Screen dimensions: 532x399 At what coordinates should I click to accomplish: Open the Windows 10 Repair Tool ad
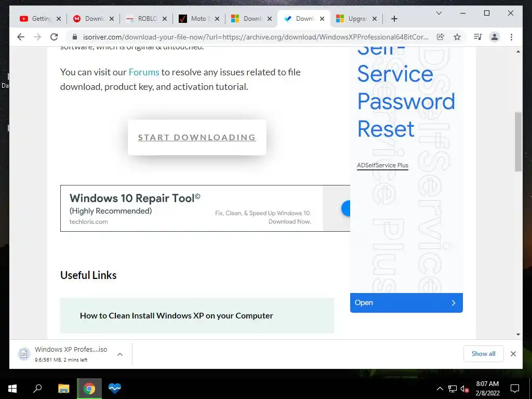(205, 208)
